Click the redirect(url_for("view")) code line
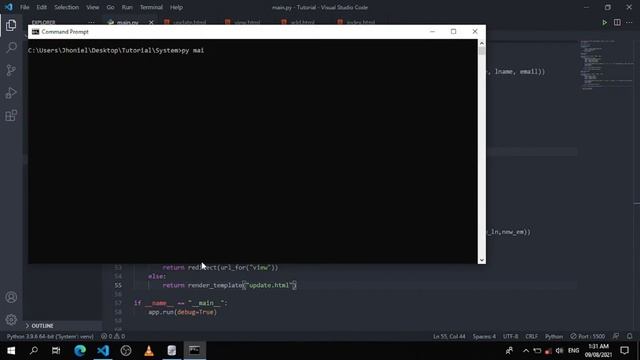 (x=220, y=268)
